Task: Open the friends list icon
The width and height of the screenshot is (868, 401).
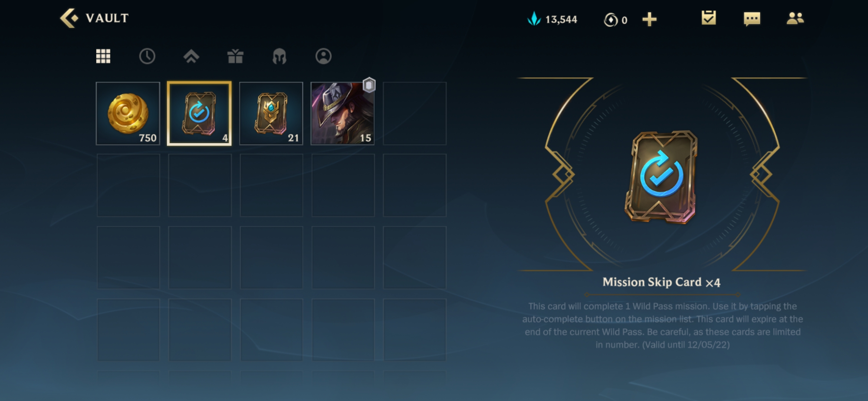Action: 795,18
